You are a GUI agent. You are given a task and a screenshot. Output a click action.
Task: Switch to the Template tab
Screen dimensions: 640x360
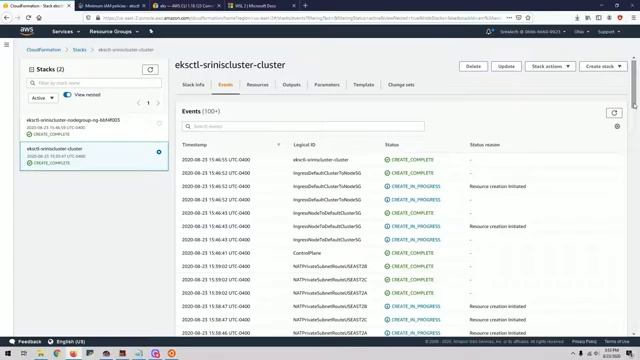pos(364,85)
